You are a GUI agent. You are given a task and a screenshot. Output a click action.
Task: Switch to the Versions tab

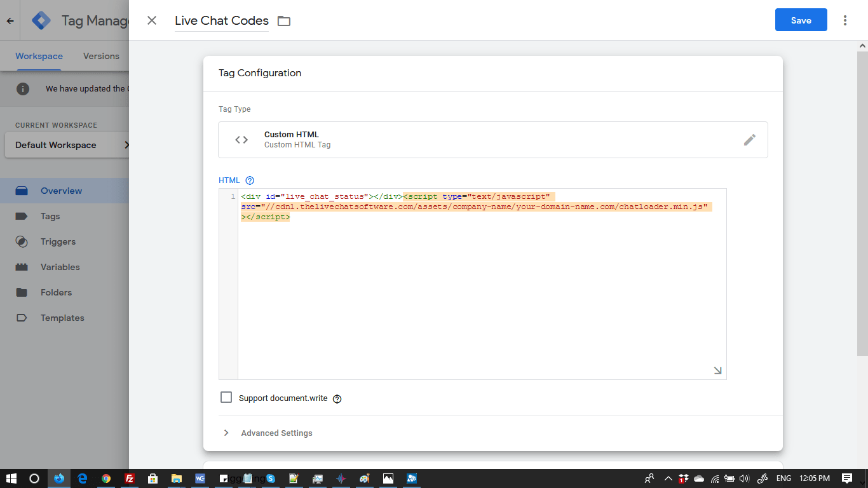tap(101, 56)
